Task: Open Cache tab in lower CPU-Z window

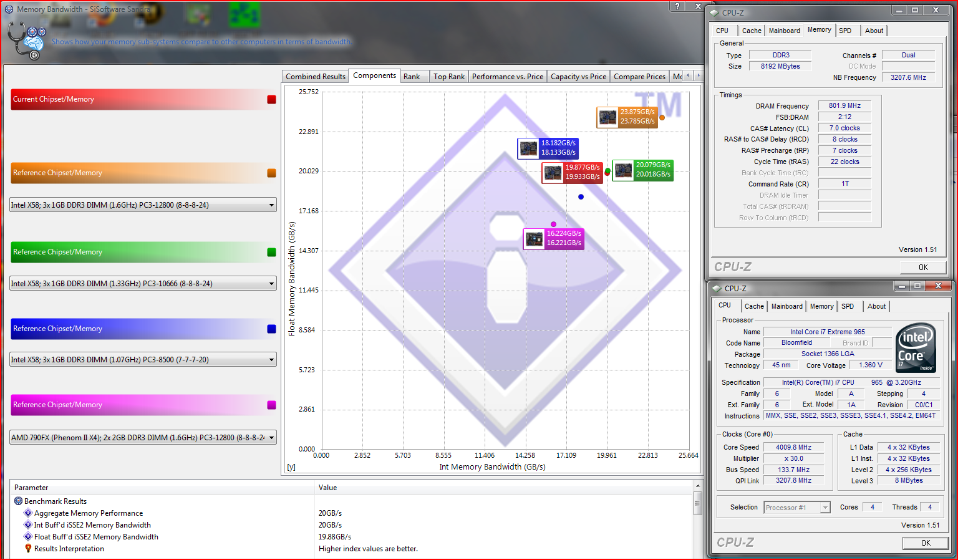Action: coord(754,306)
